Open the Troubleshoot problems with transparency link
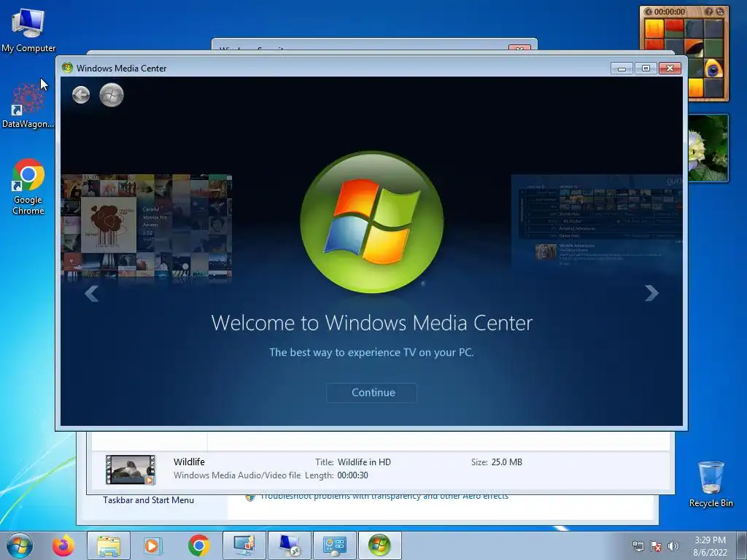This screenshot has width=747, height=560. (384, 496)
